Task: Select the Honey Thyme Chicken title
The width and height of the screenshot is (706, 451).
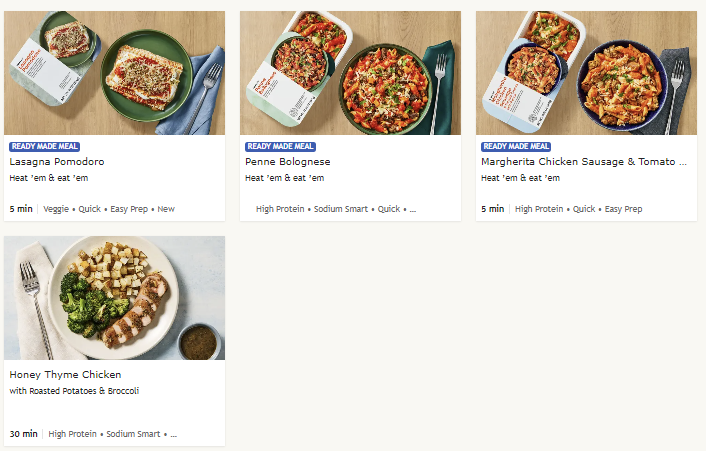Action: (x=65, y=375)
